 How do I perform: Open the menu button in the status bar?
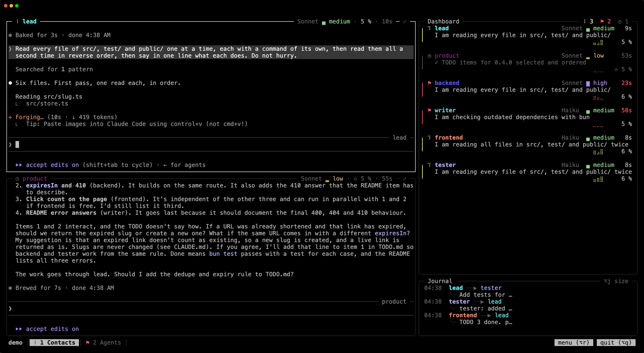point(574,343)
